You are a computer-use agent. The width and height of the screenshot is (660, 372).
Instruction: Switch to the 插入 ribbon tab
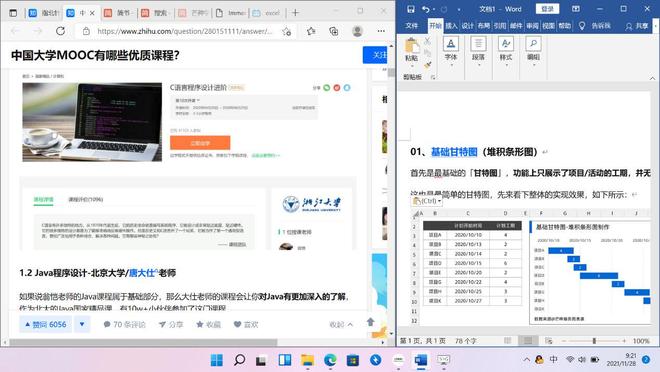click(451, 26)
